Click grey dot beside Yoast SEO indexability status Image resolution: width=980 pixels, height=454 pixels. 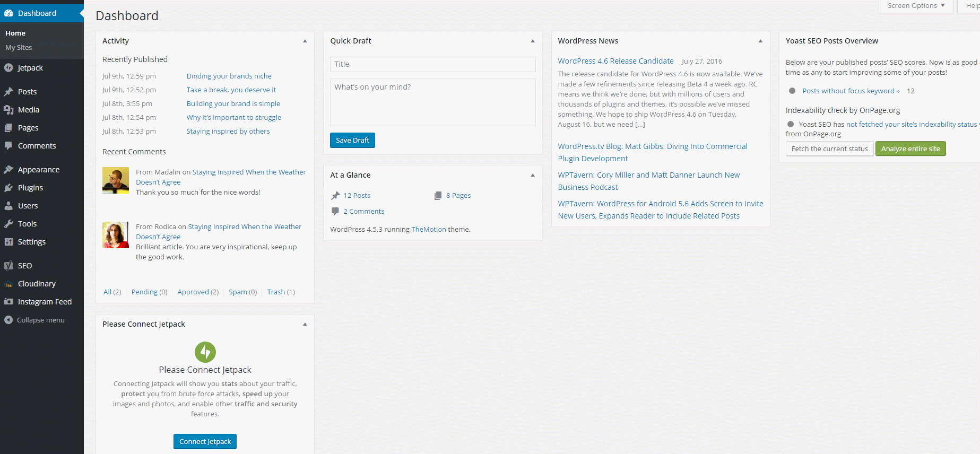click(x=791, y=124)
